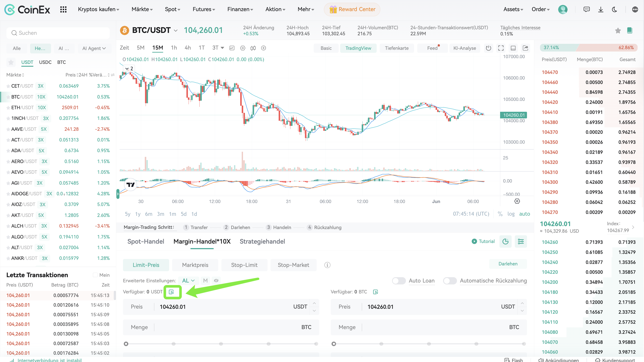This screenshot has width=644, height=362.
Task: Switch to Strategiehandel tab
Action: (262, 241)
